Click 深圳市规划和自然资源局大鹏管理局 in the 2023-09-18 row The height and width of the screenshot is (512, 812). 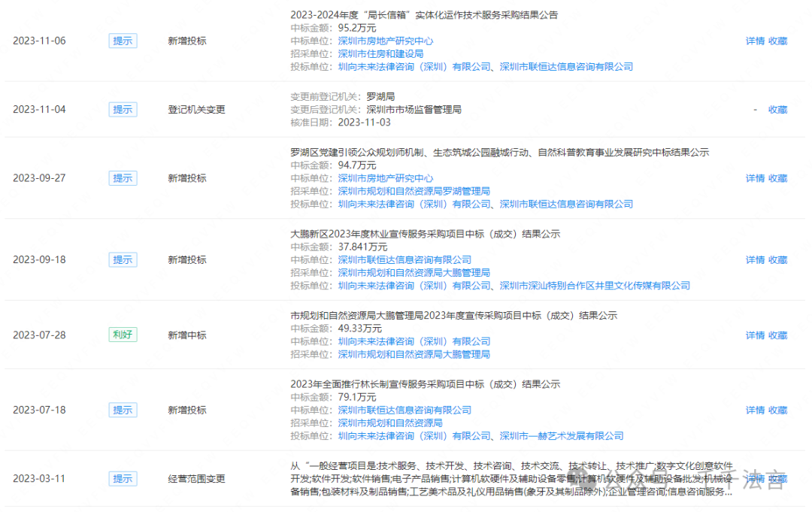click(414, 273)
